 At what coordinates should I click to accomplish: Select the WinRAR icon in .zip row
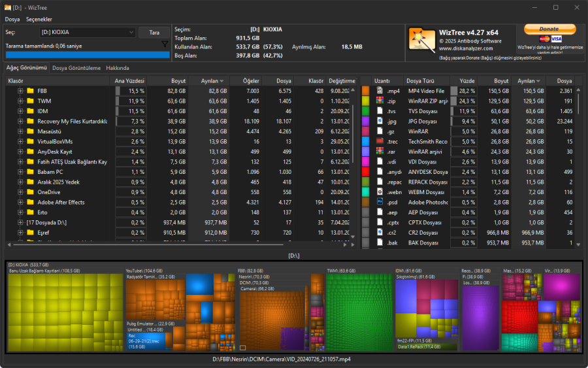point(380,101)
